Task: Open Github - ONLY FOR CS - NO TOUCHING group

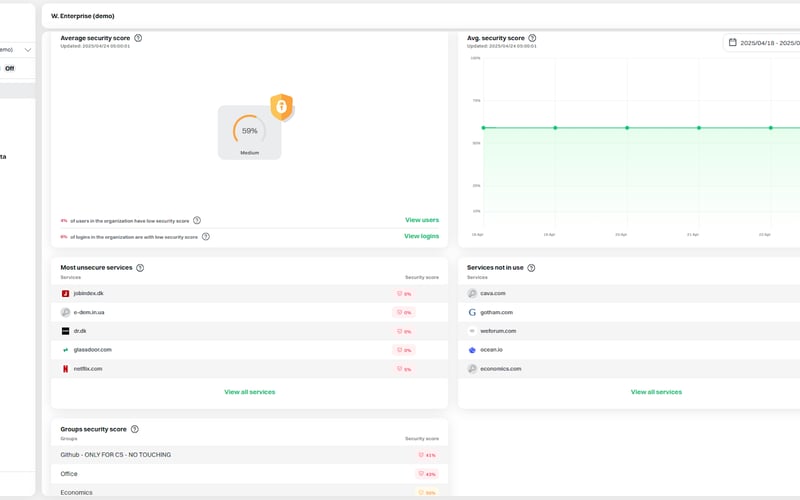Action: coord(249,455)
